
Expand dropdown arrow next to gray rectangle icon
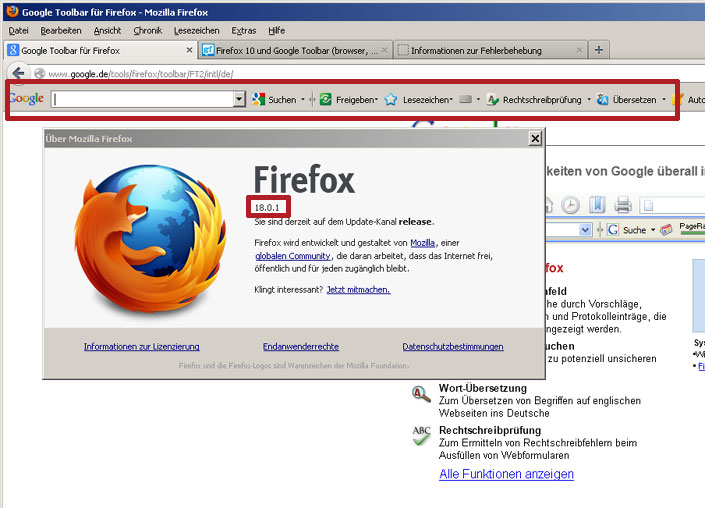[478, 99]
